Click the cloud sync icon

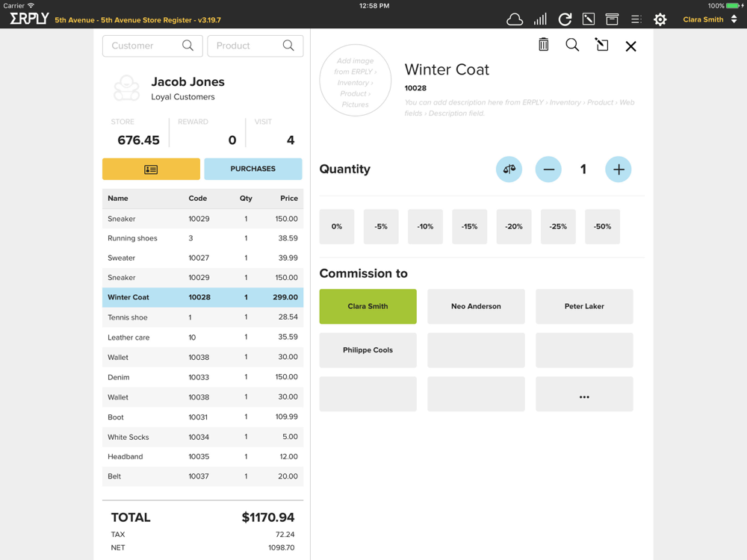(x=515, y=20)
